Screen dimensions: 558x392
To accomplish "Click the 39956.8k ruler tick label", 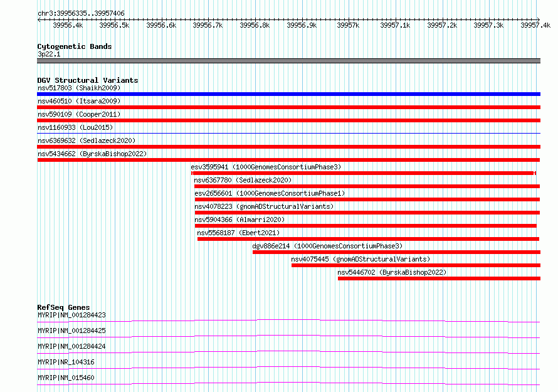I will pos(255,25).
